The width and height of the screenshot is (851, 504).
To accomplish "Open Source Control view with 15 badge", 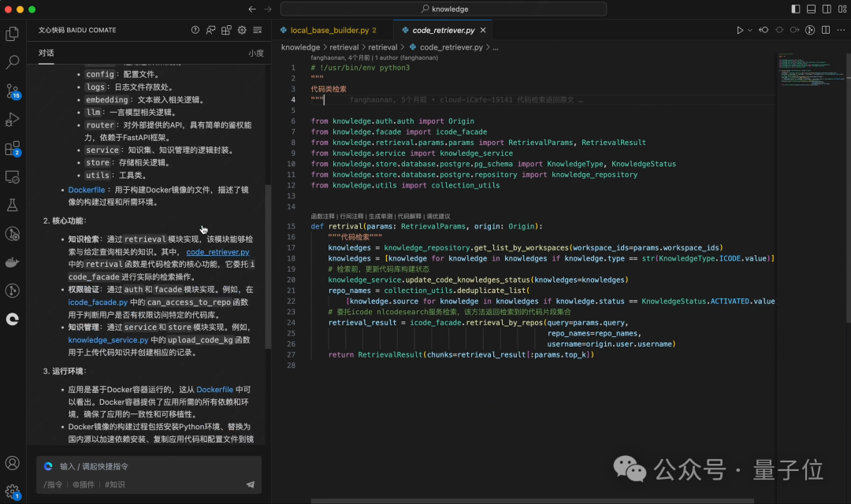I will point(13,91).
